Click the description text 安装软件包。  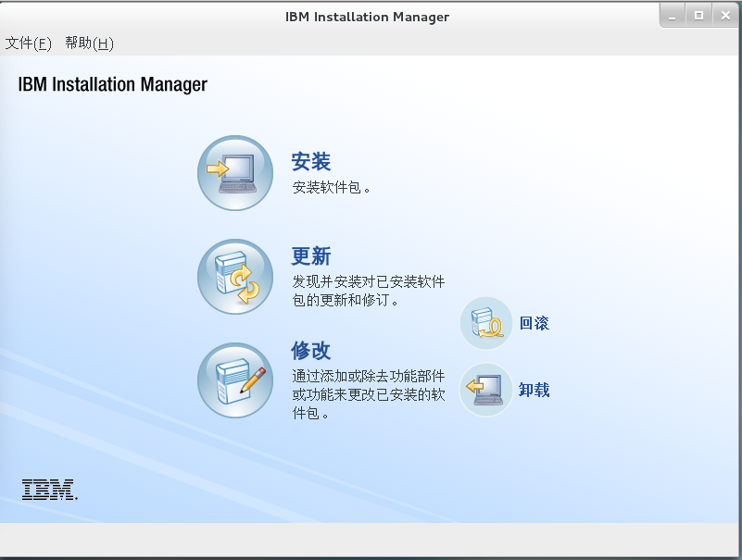pyautogui.click(x=332, y=187)
